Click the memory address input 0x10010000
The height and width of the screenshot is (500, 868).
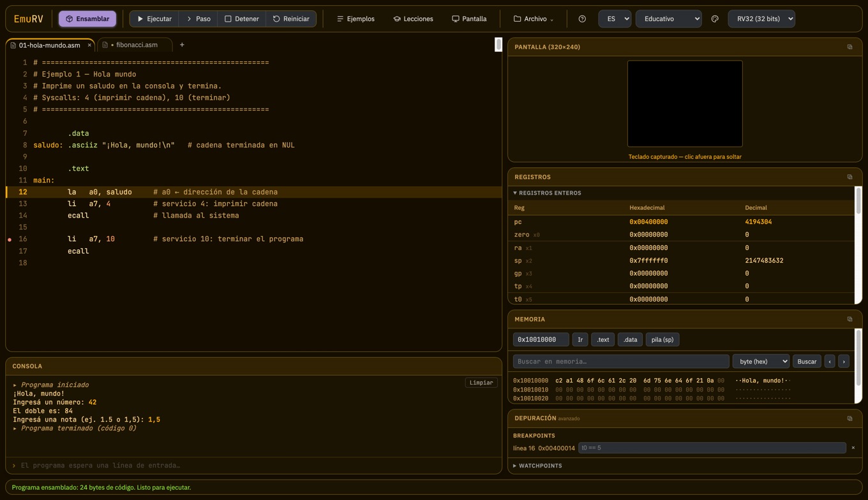coord(541,340)
